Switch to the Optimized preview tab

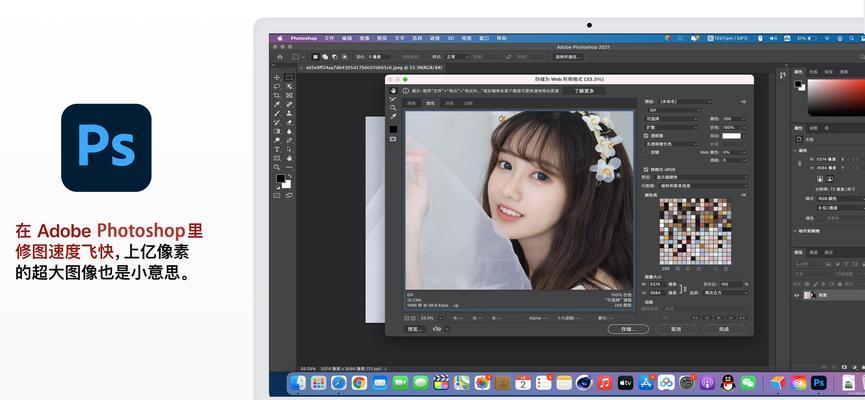coord(430,103)
